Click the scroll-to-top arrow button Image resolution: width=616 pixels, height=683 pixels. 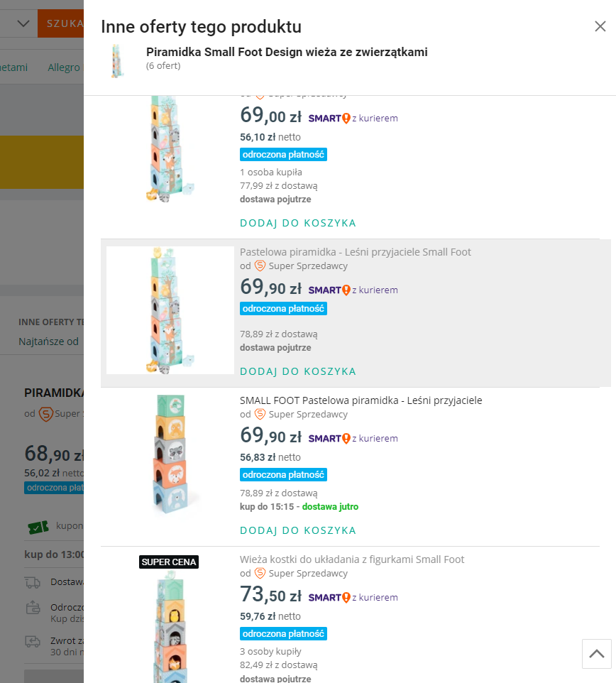(x=596, y=653)
